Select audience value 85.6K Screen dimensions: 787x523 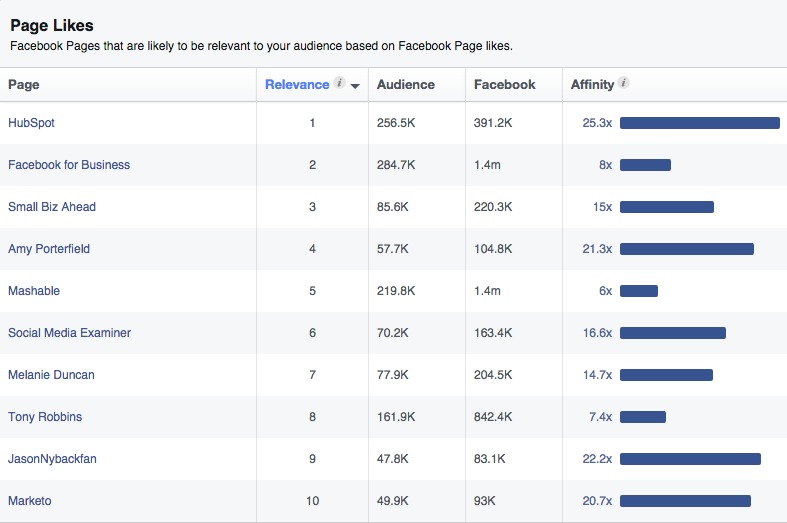pyautogui.click(x=392, y=207)
